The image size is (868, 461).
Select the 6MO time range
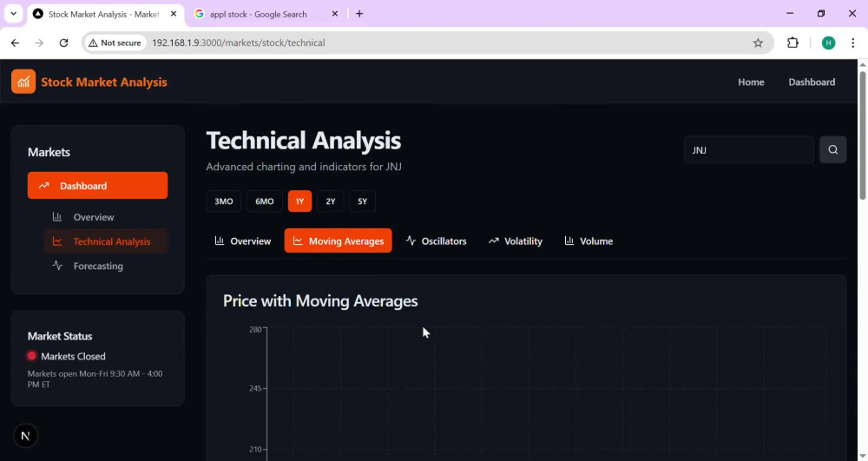coord(264,201)
